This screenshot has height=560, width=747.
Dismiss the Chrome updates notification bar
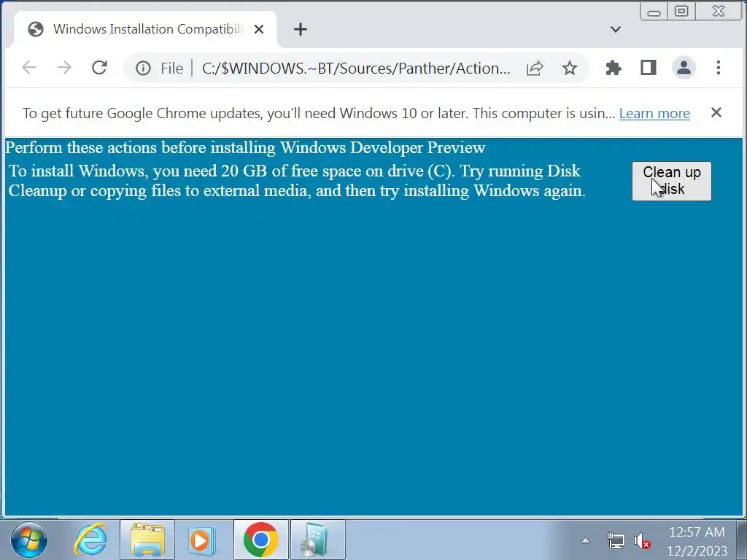tap(716, 113)
